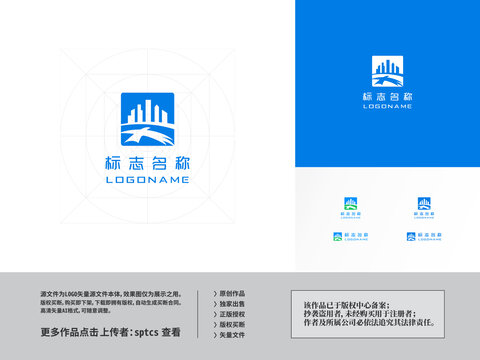Click the 独家出售 label

click(x=232, y=304)
